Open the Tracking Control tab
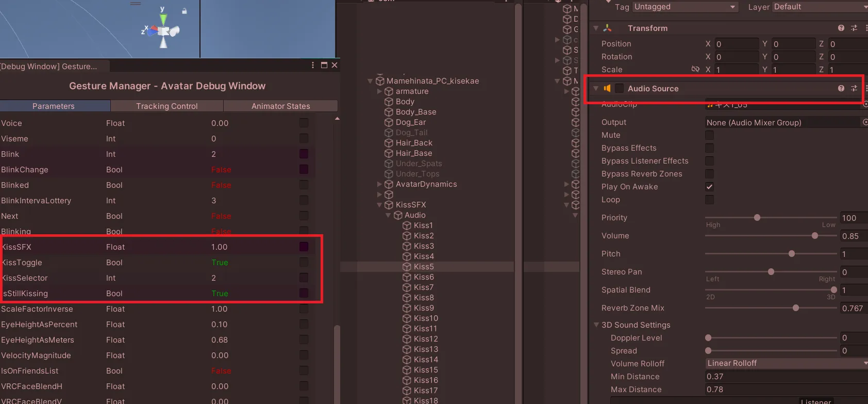 tap(167, 106)
